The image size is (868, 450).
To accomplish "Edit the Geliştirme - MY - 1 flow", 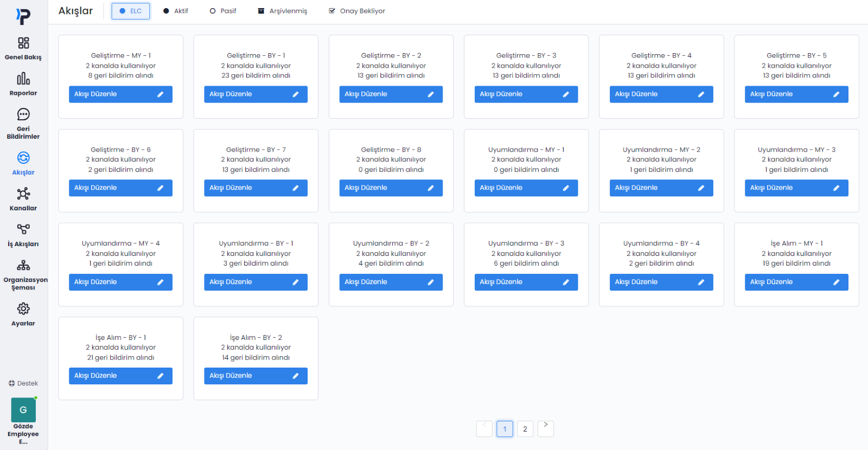I will coord(120,94).
